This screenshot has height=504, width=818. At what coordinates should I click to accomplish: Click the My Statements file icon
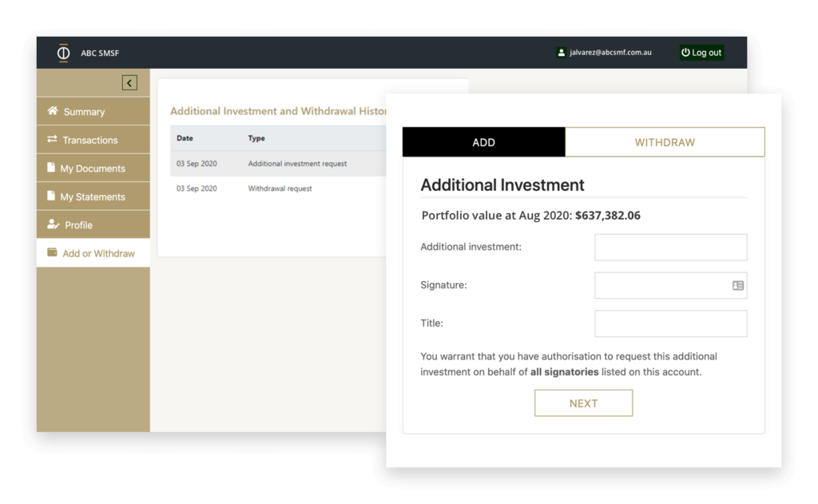click(50, 196)
